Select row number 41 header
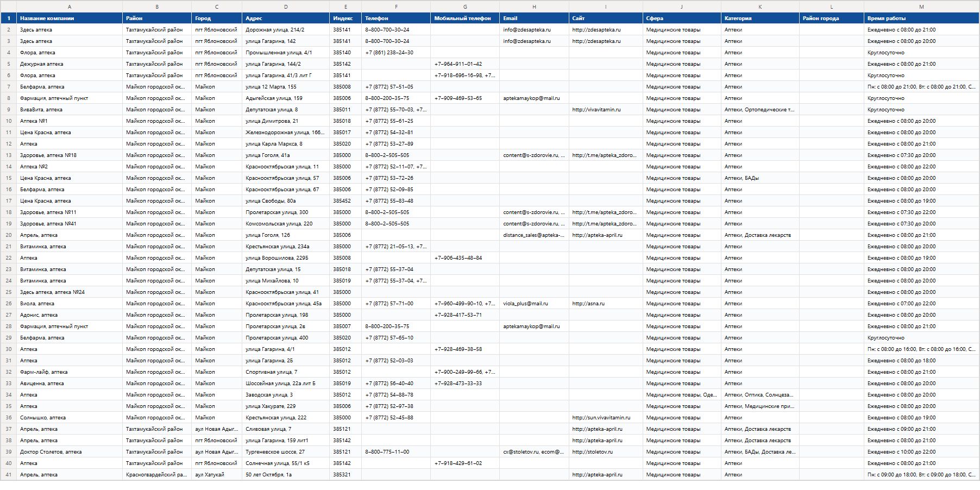Viewport: 980px width, 490px height. (x=9, y=474)
